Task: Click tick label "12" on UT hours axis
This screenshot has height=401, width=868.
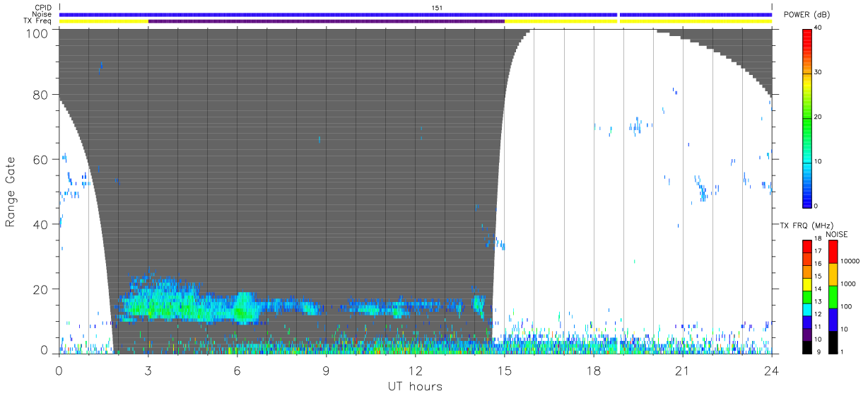Action: click(x=416, y=371)
